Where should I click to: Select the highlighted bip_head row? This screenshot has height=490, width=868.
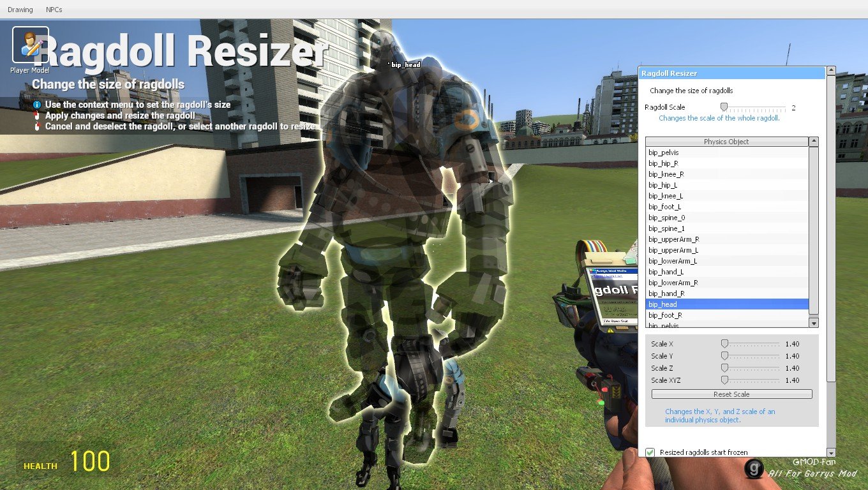tap(727, 304)
